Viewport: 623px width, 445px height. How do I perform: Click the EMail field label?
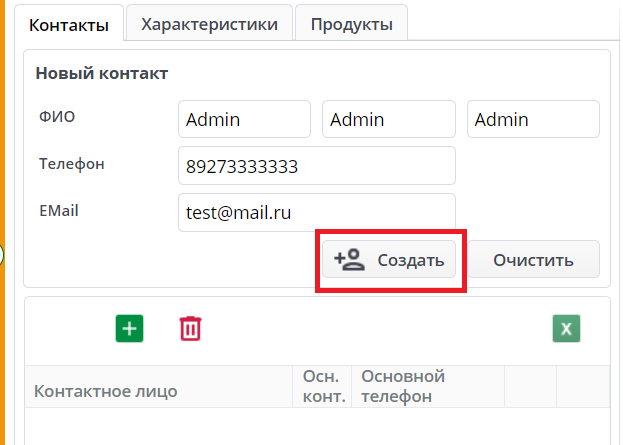59,210
